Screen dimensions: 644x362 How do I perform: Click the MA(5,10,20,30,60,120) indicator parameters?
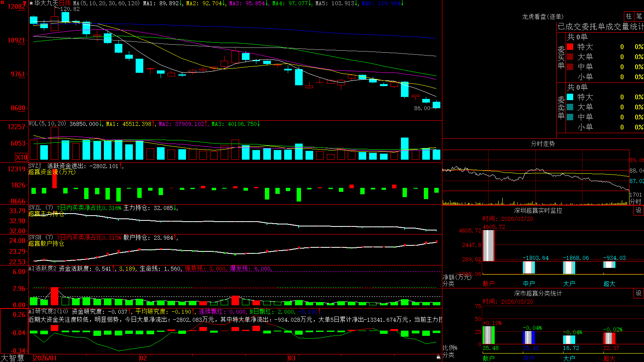pos(106,3)
